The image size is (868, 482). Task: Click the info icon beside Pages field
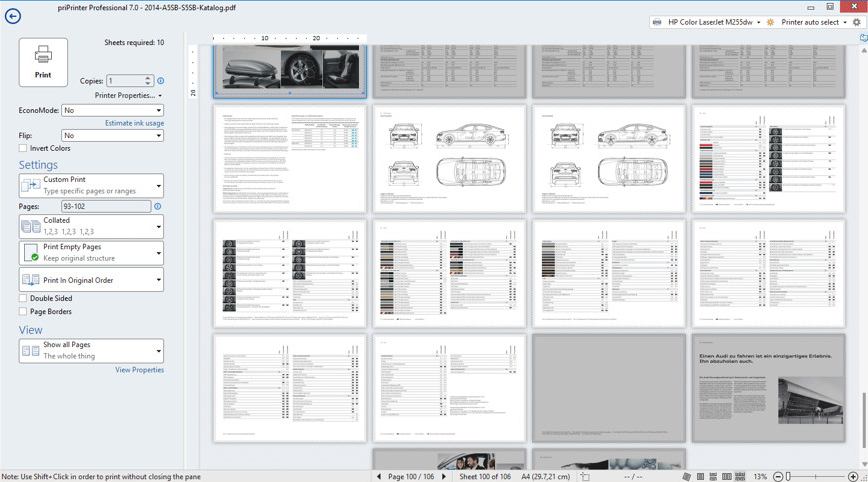[x=158, y=207]
